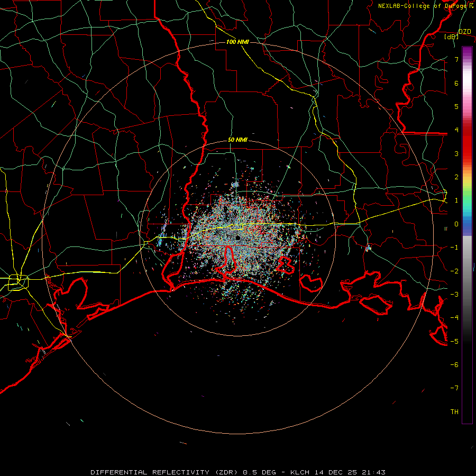
Task: Click the -3 value on the color scale
Action: (454, 295)
